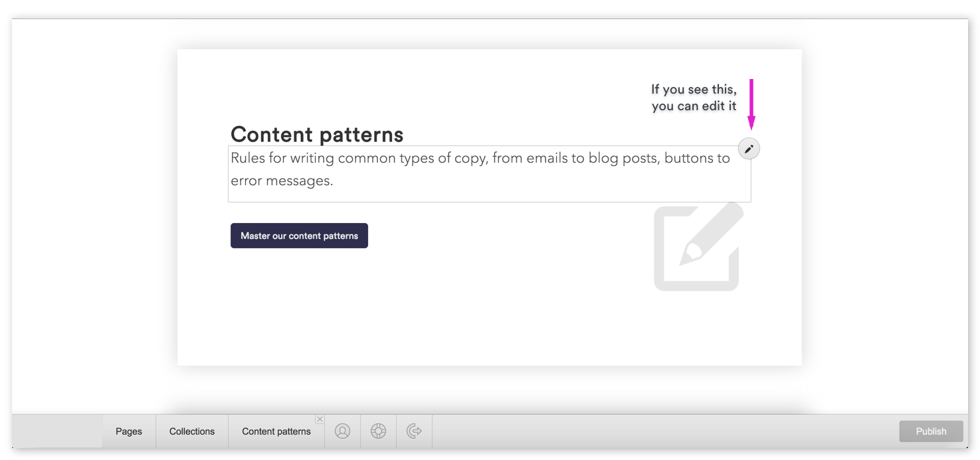Screen dimensions: 980x460
Task: Click the magenta arrow annotation
Action: click(x=751, y=103)
